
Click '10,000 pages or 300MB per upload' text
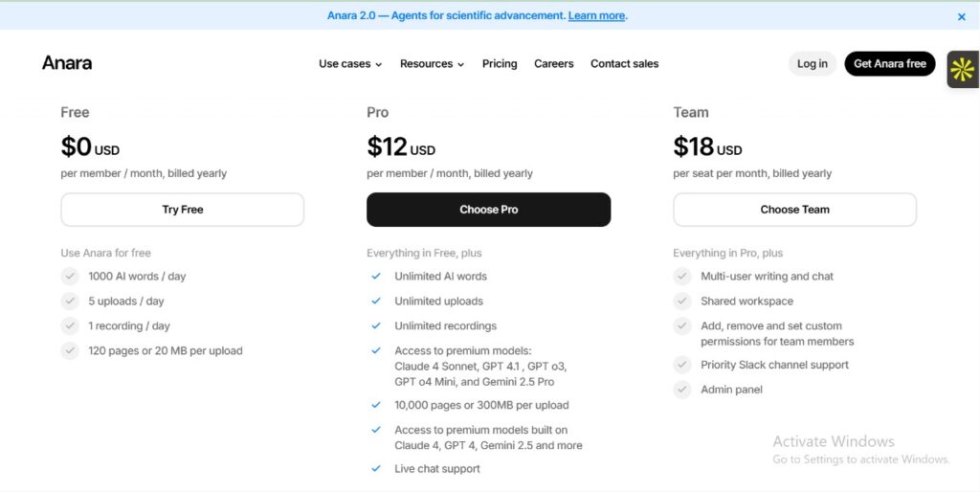click(x=482, y=405)
